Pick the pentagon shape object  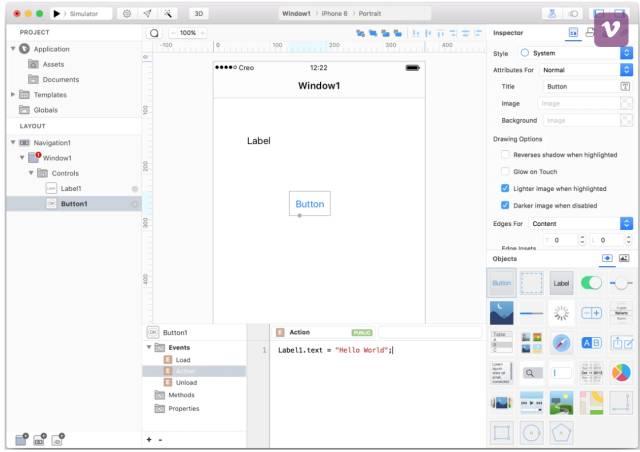(561, 432)
